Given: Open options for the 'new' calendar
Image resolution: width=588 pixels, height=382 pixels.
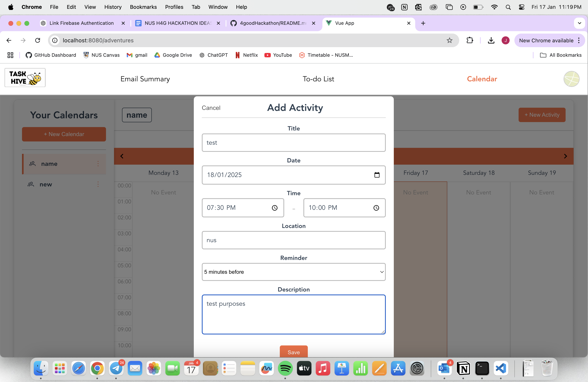Looking at the screenshot, I should point(98,184).
